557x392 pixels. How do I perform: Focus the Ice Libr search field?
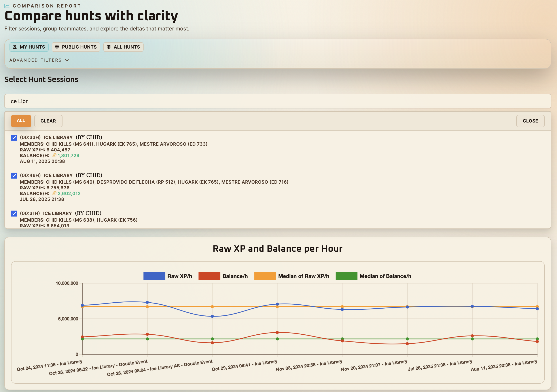(278, 101)
